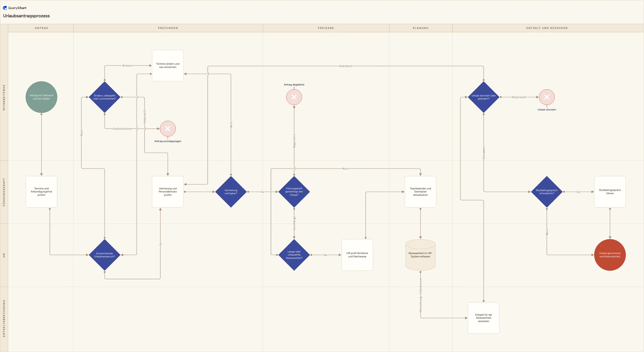This screenshot has height=352, width=644.
Task: Click the 'Rückkehrgespräch erforderlich?' diamond
Action: pos(546,192)
